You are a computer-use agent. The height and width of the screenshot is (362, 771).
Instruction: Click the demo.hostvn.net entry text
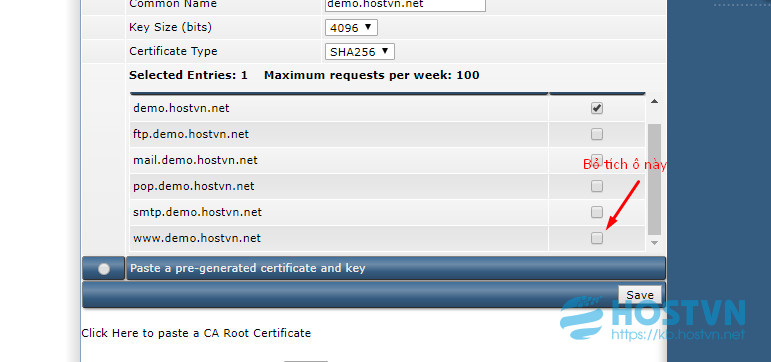[x=181, y=108]
